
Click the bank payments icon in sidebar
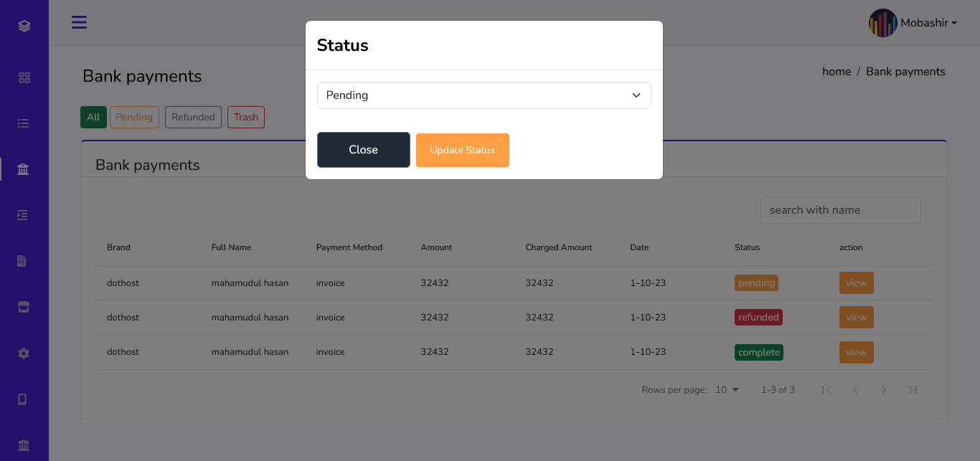pyautogui.click(x=23, y=168)
